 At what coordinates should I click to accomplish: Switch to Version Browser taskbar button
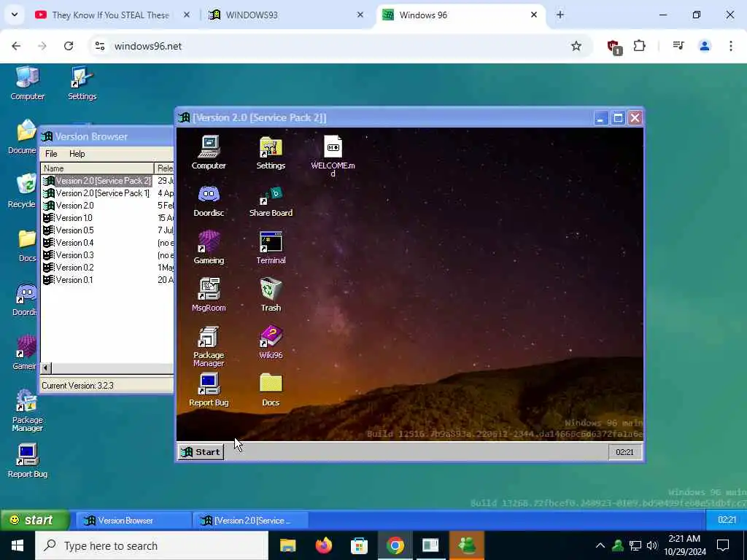tap(133, 521)
